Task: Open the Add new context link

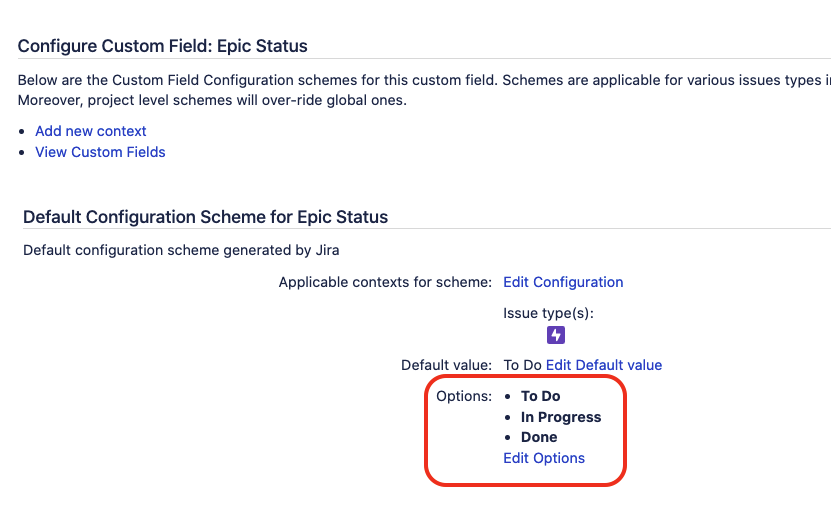Action: pyautogui.click(x=91, y=131)
